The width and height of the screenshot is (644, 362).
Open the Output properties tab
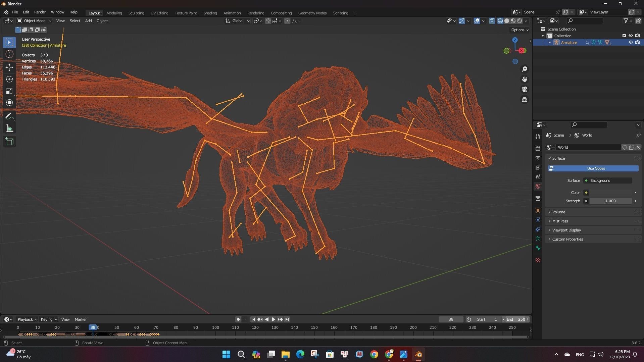click(538, 158)
